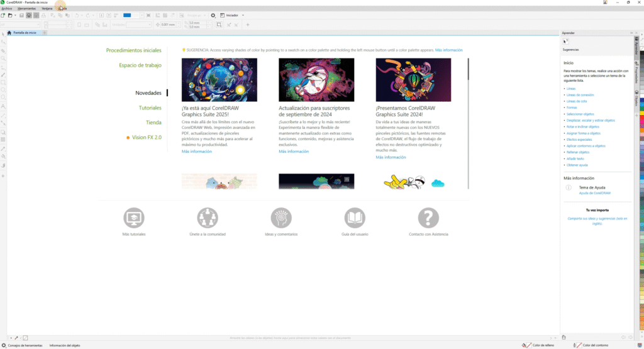Open the Archivo menu
This screenshot has height=349, width=644.
click(x=7, y=8)
